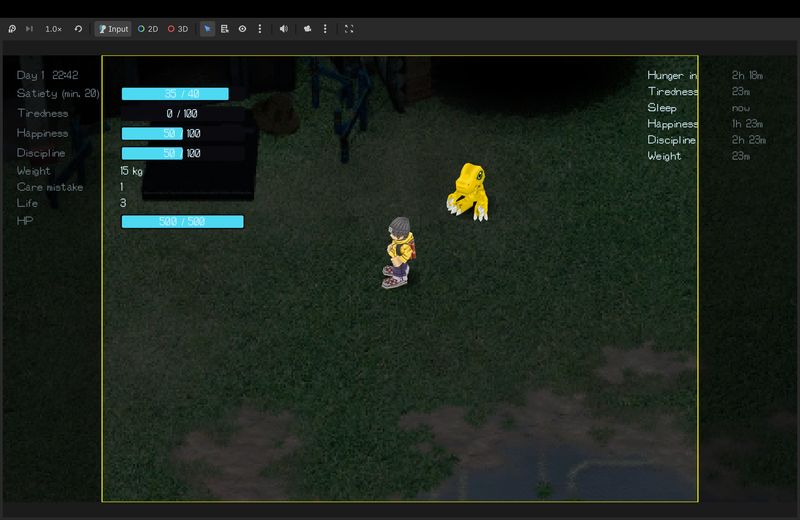The width and height of the screenshot is (800, 520).
Task: Click the fullscreen expand icon
Action: click(349, 29)
